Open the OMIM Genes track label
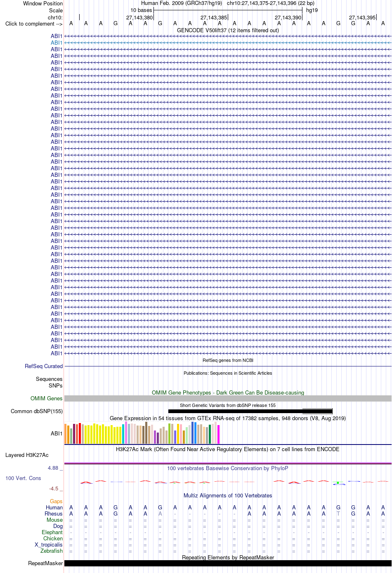 [x=47, y=398]
